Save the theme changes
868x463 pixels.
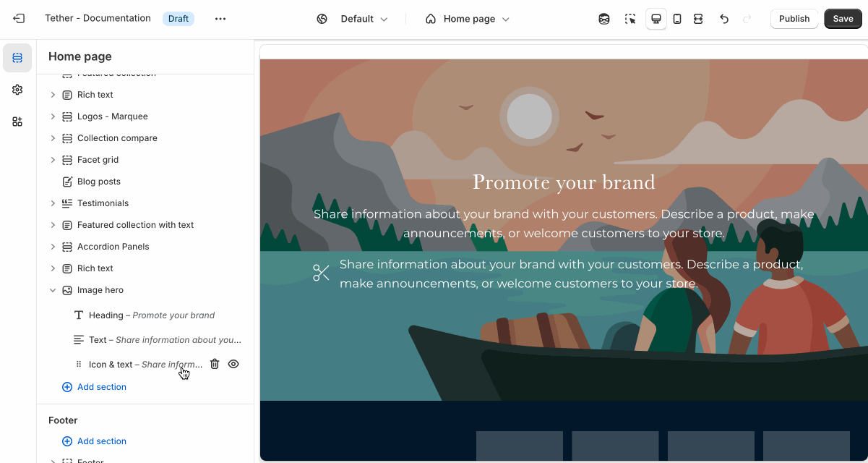click(843, 19)
